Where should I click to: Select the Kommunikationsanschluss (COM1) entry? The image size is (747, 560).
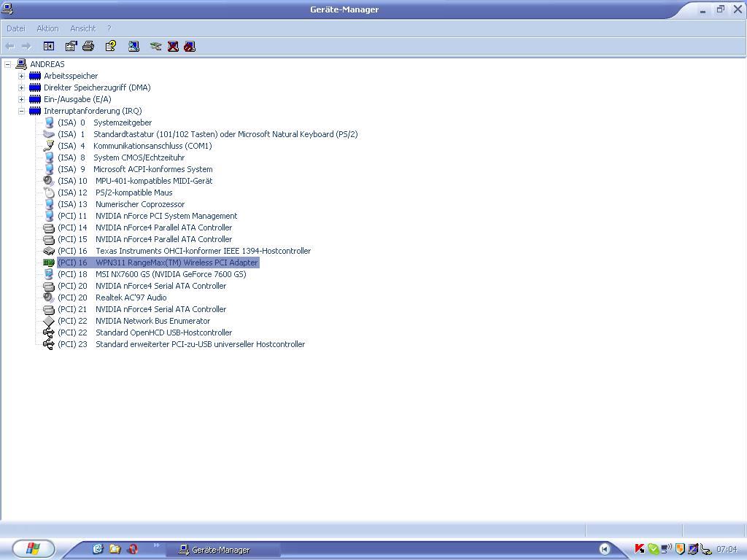pyautogui.click(x=134, y=146)
